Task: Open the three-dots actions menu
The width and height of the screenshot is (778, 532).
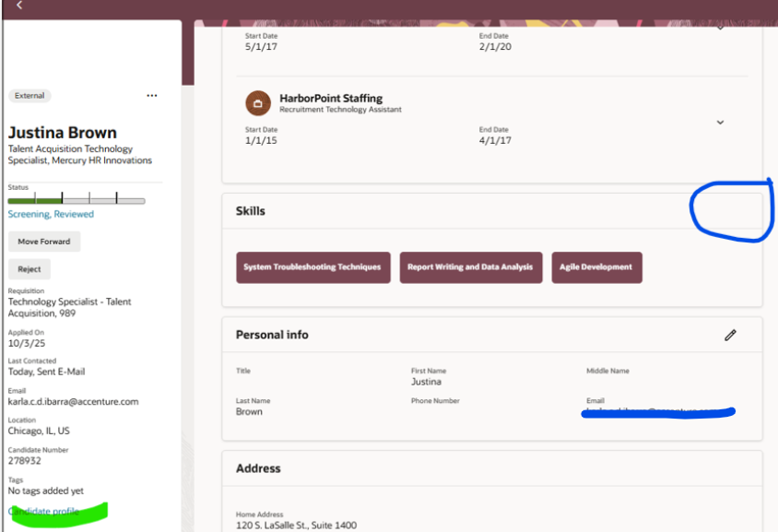Action: [152, 95]
